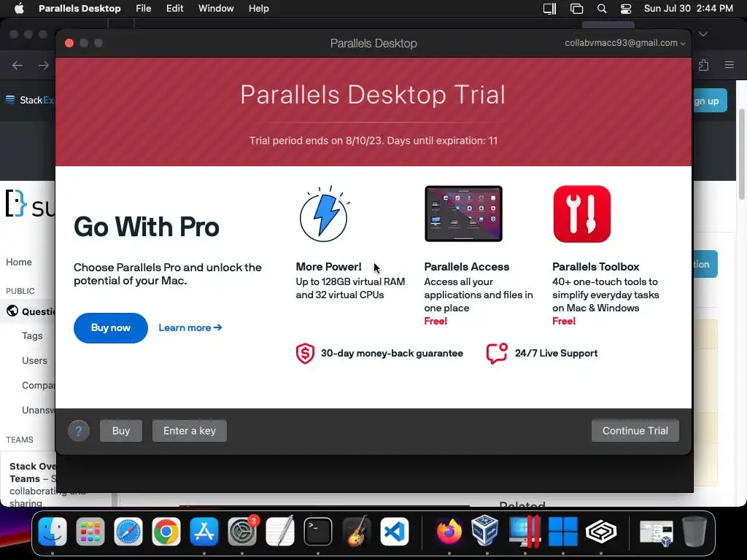Click the Parallels Access tablet thumbnail
The height and width of the screenshot is (560, 747).
point(463,214)
